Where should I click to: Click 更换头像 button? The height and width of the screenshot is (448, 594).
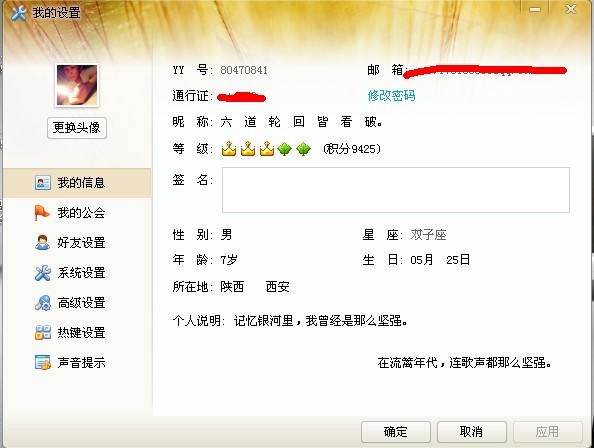pyautogui.click(x=77, y=128)
